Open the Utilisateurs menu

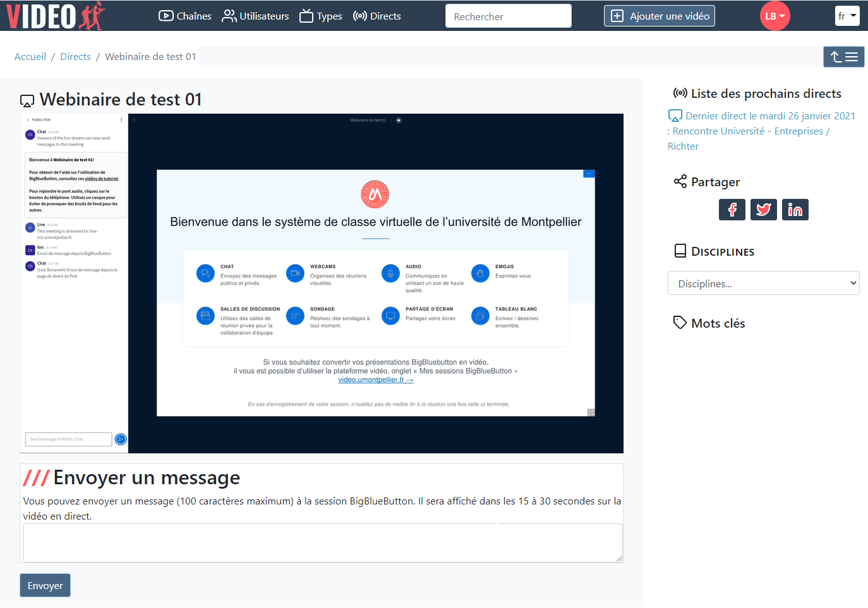[x=255, y=16]
